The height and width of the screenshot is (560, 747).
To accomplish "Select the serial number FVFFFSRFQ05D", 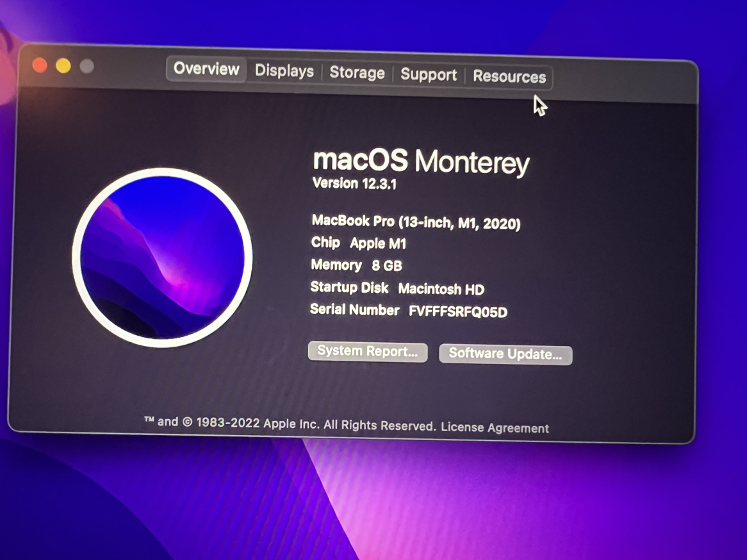I will coord(458,311).
